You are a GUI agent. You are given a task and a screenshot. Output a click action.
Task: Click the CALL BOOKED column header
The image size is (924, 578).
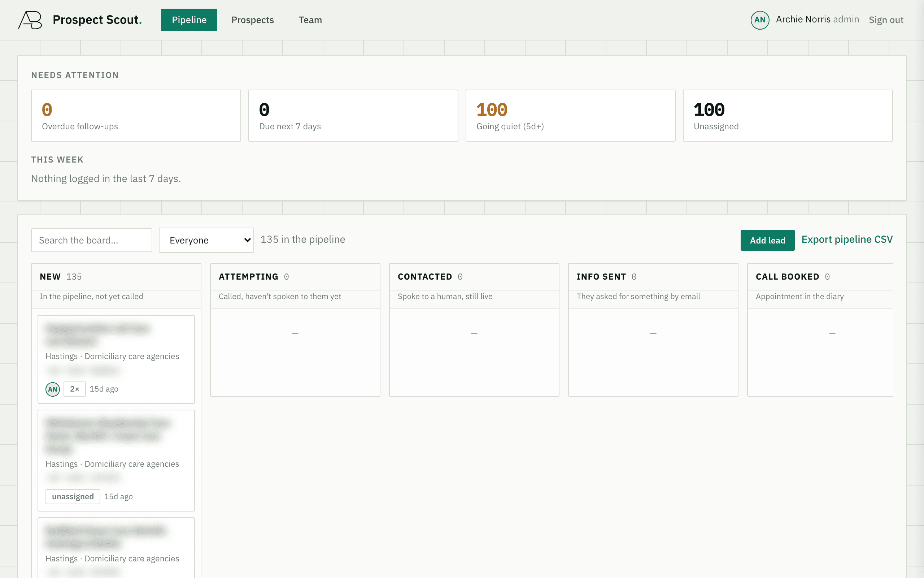tap(820, 276)
